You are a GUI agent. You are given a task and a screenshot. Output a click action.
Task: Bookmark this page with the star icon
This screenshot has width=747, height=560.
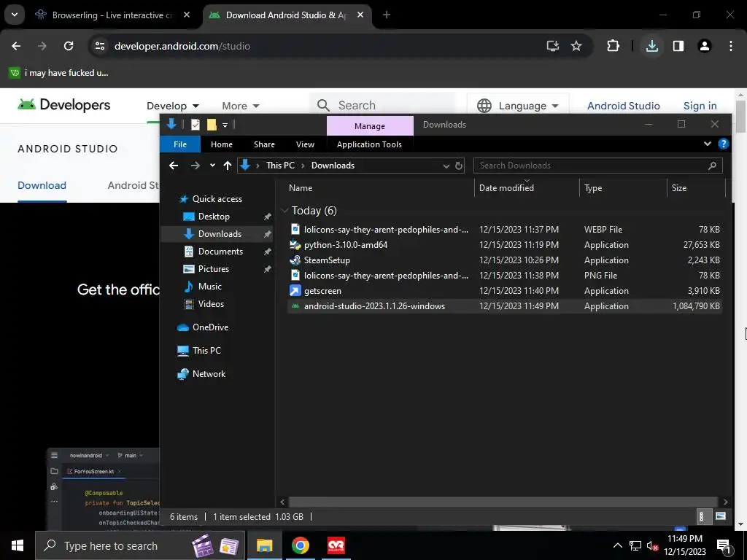pos(576,46)
